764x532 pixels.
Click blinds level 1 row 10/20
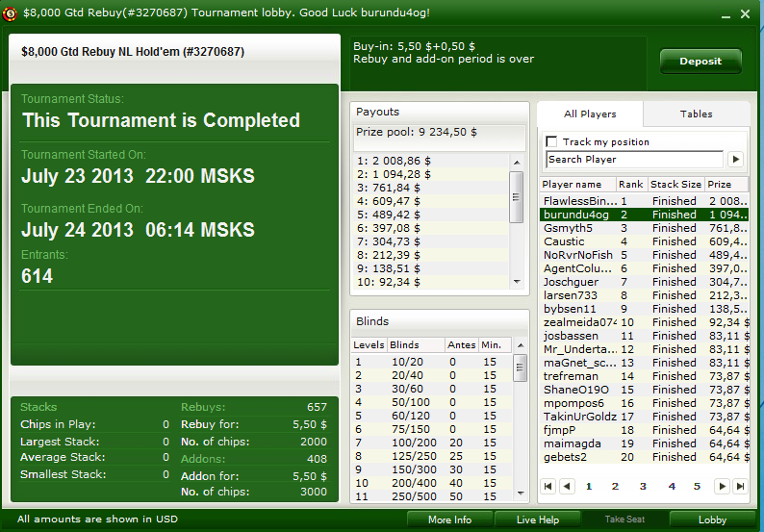click(x=432, y=362)
